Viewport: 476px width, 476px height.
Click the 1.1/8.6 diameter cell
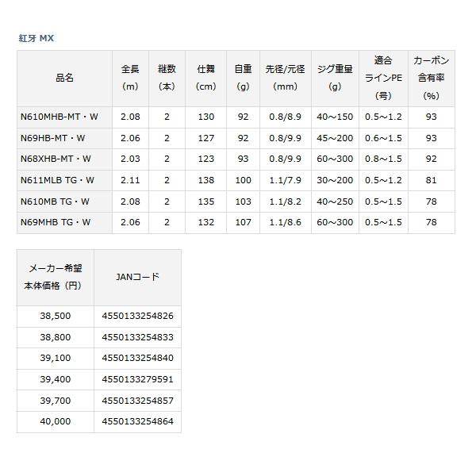coord(286,222)
